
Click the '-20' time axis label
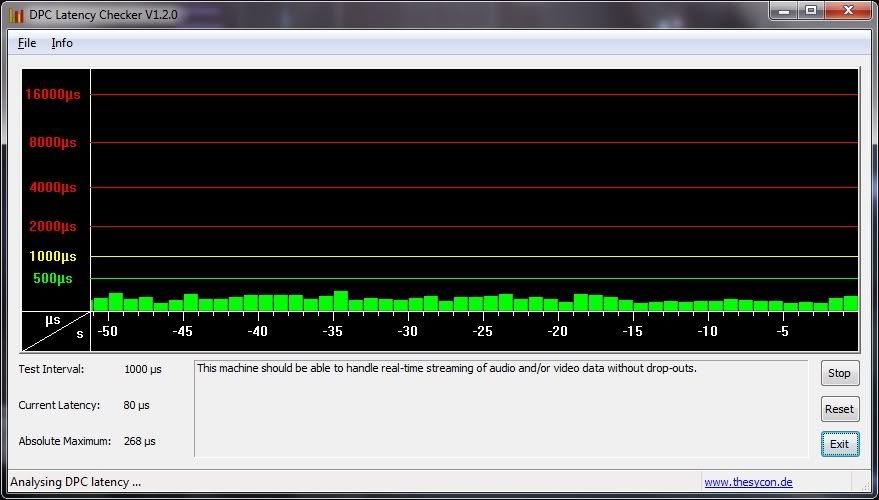[x=557, y=331]
